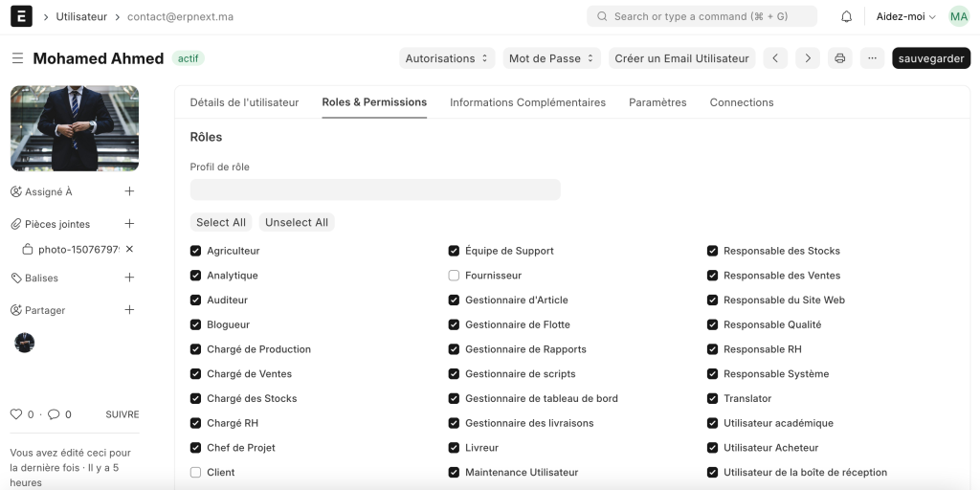Toggle Équipe de Support checkbox
Image resolution: width=980 pixels, height=490 pixels.
[454, 251]
